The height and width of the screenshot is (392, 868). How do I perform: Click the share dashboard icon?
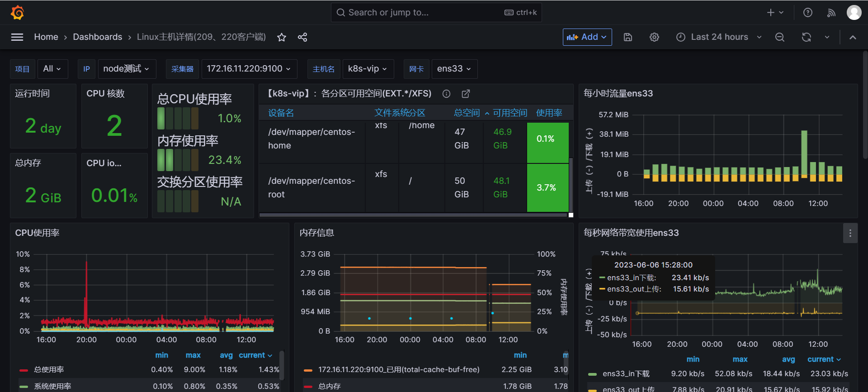pos(302,37)
